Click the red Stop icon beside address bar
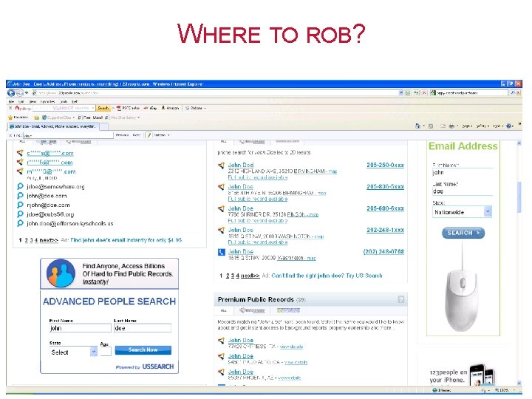 pyautogui.click(x=424, y=92)
